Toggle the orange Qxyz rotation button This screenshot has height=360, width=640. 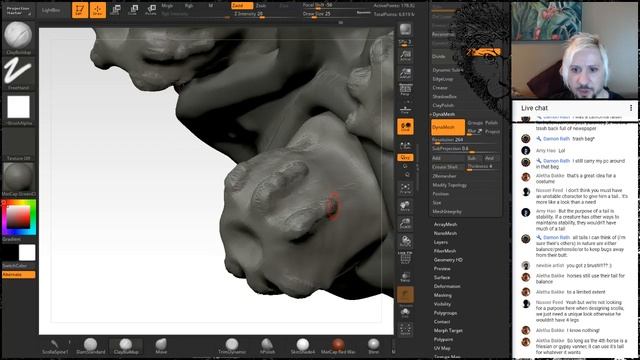(x=405, y=157)
